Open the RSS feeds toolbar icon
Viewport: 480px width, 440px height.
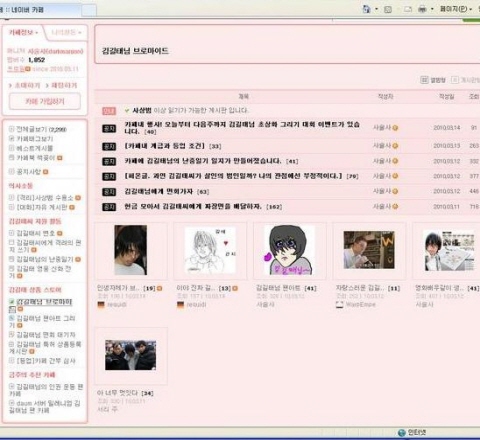coord(388,10)
